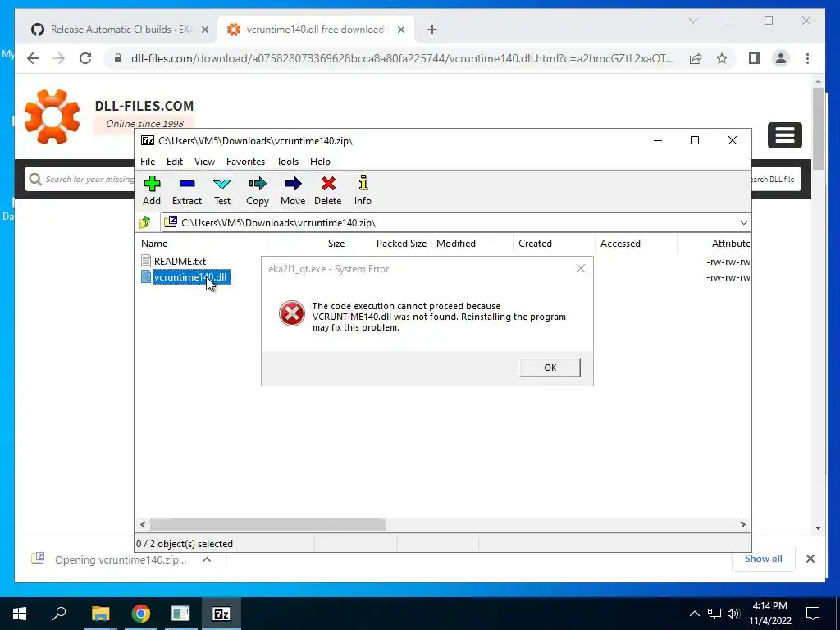Viewport: 840px width, 630px height.
Task: Bookmark this page with the star icon
Action: (722, 58)
